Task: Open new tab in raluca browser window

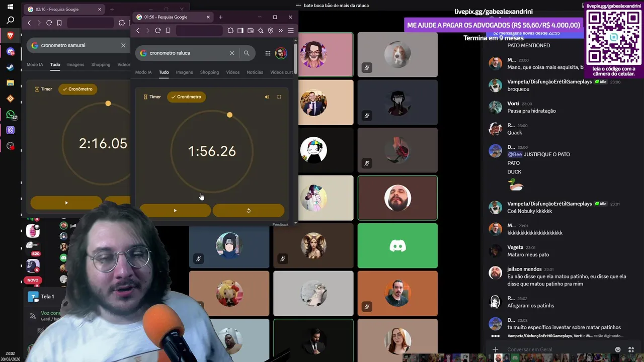Action: pyautogui.click(x=220, y=17)
